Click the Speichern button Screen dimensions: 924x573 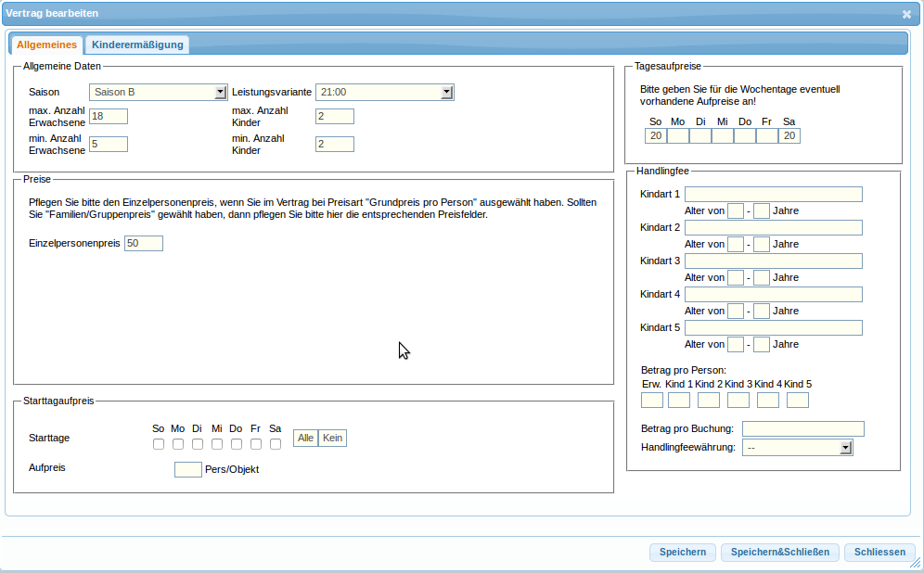(x=683, y=552)
